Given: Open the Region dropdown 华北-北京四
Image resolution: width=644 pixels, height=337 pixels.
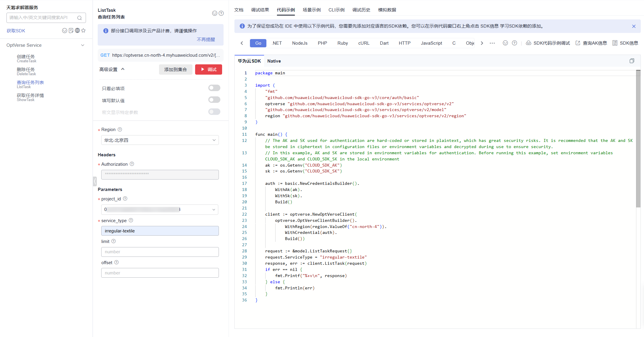Looking at the screenshot, I should coord(160,140).
